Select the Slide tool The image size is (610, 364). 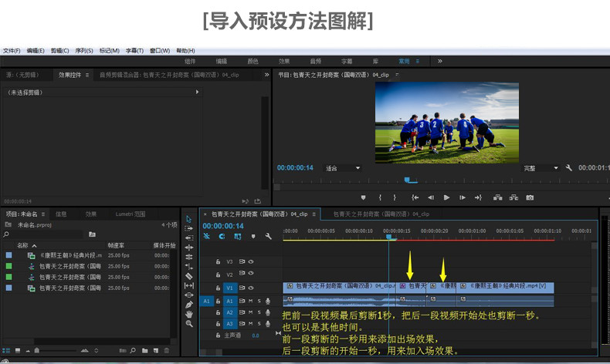click(x=189, y=295)
